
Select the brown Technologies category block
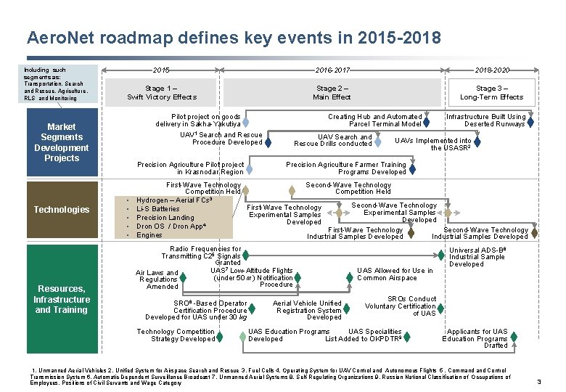point(62,210)
